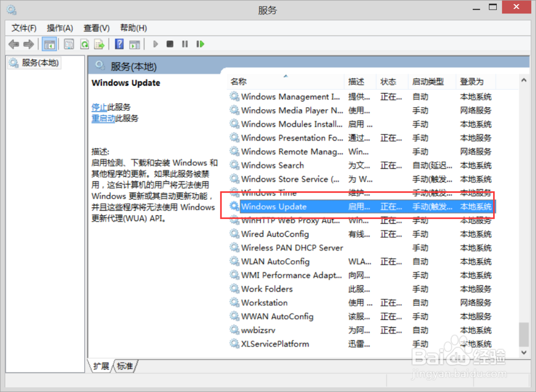Click 自动 startup type of wwbizsrv
This screenshot has height=392, width=536.
point(420,330)
